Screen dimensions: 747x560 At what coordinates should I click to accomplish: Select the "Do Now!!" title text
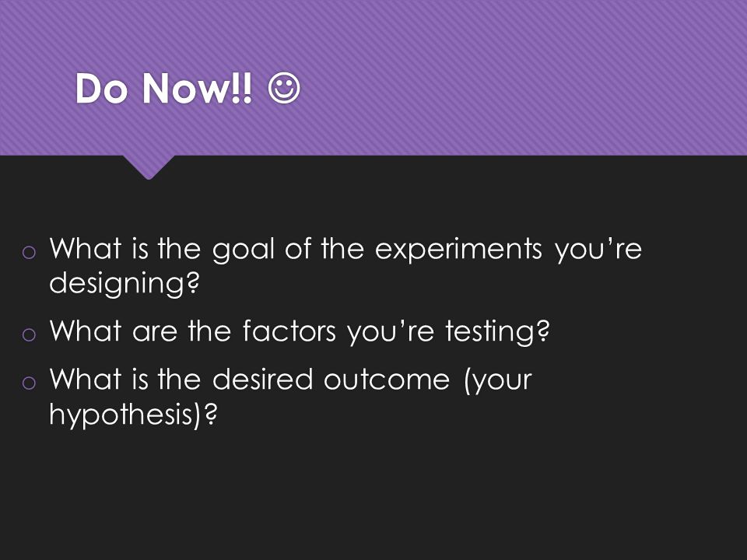point(163,89)
